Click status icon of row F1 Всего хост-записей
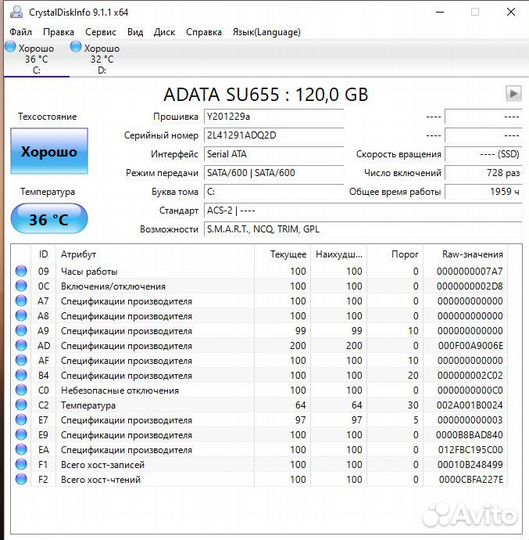This screenshot has width=529, height=540. point(21,464)
